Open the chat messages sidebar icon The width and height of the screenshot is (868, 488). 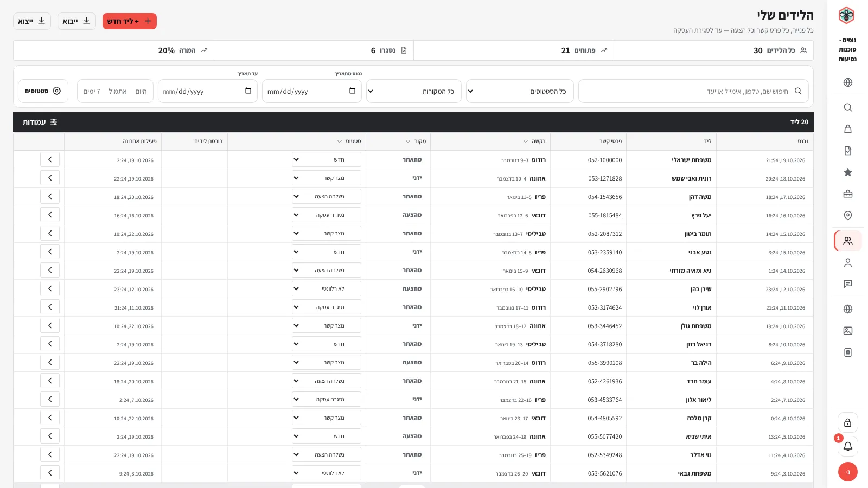click(x=848, y=284)
